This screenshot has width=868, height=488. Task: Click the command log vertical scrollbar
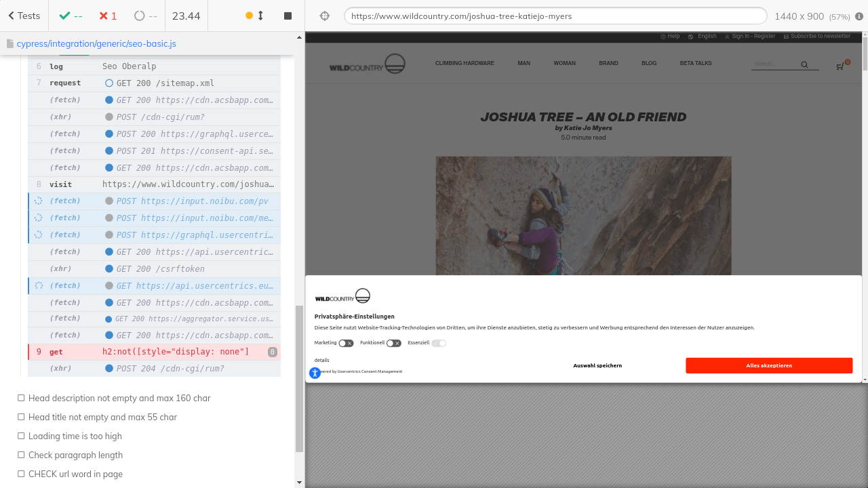tap(299, 378)
